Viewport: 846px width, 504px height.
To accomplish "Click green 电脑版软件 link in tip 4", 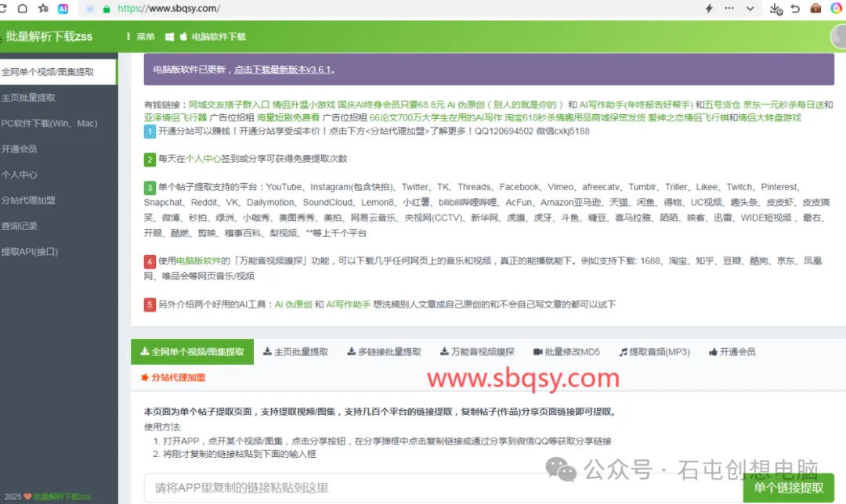I will click(x=198, y=261).
